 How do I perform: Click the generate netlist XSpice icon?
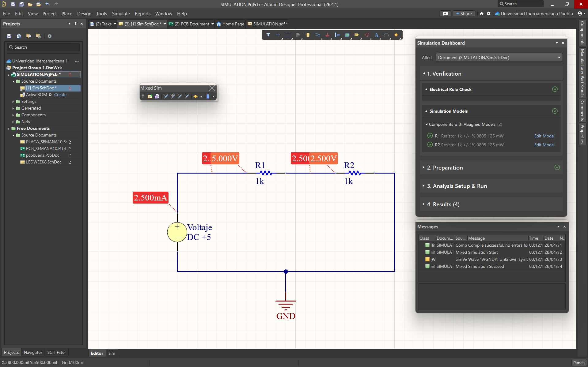(157, 96)
